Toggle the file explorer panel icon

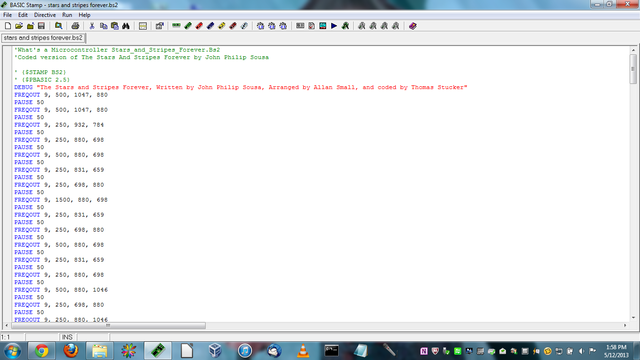(143, 26)
